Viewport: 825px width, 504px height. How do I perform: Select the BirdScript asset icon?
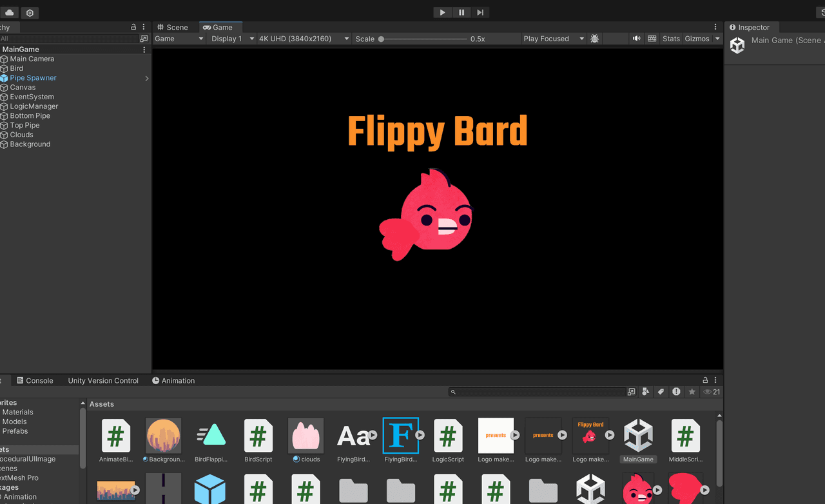point(258,436)
